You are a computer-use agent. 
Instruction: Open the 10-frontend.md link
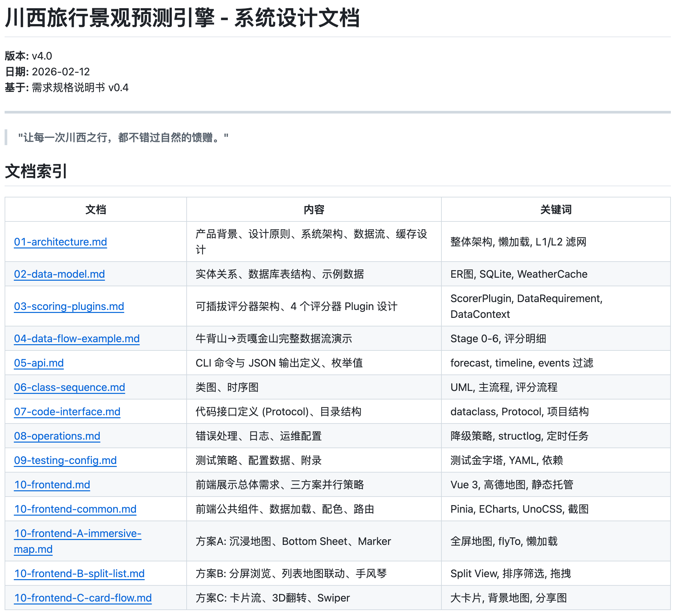click(x=52, y=485)
